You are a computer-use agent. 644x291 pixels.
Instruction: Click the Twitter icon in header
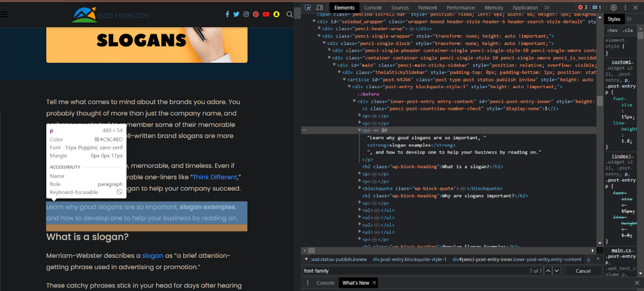(x=236, y=15)
